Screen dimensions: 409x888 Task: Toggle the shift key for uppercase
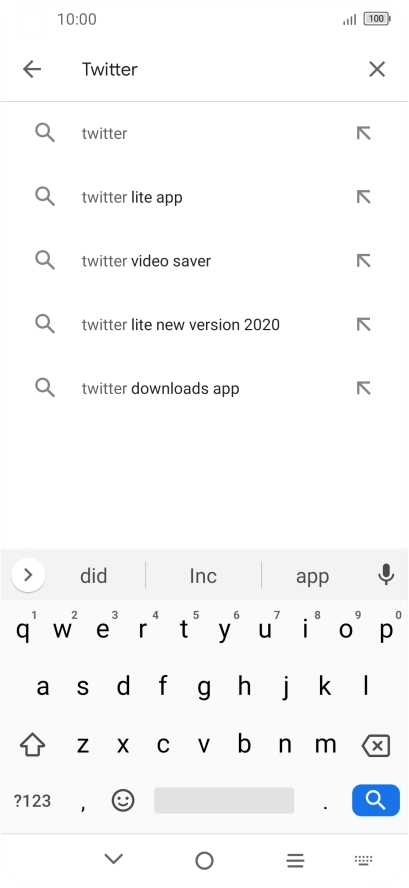click(32, 745)
